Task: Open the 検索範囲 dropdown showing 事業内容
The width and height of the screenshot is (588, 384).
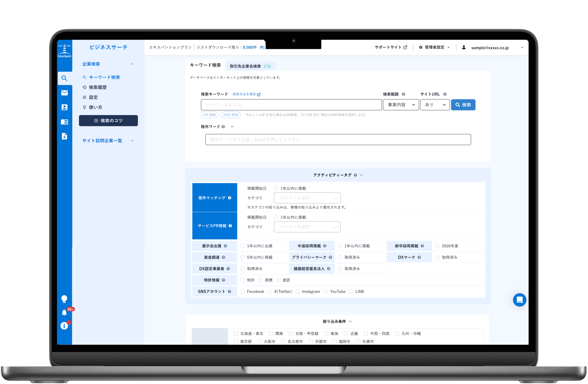Action: (401, 105)
